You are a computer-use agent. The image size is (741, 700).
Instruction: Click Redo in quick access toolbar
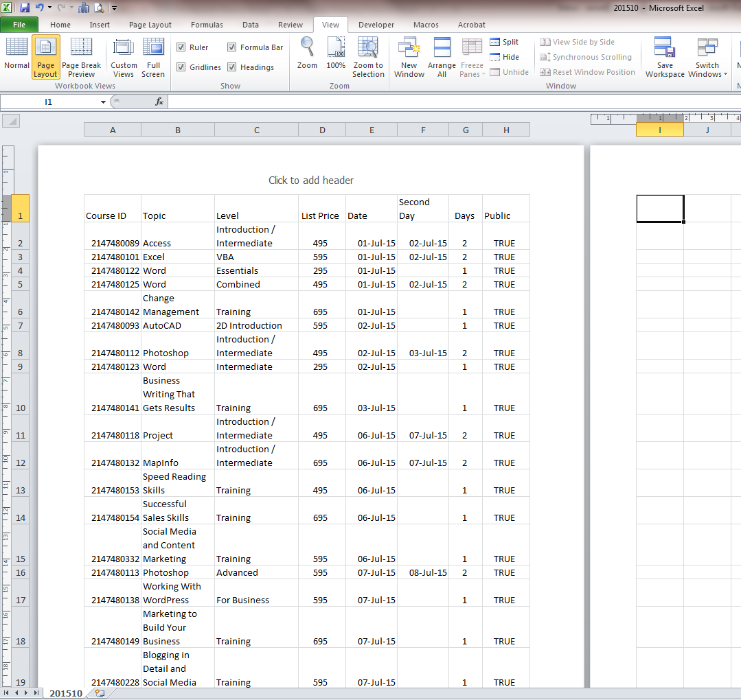61,8
